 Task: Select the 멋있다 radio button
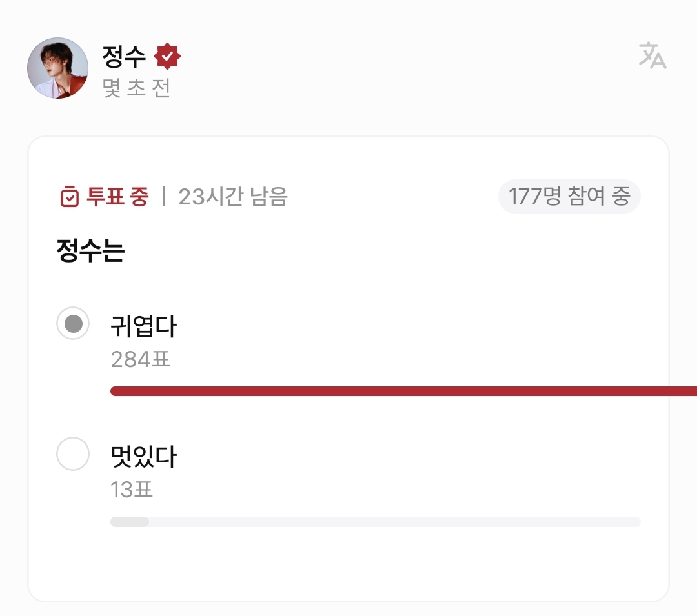(73, 453)
